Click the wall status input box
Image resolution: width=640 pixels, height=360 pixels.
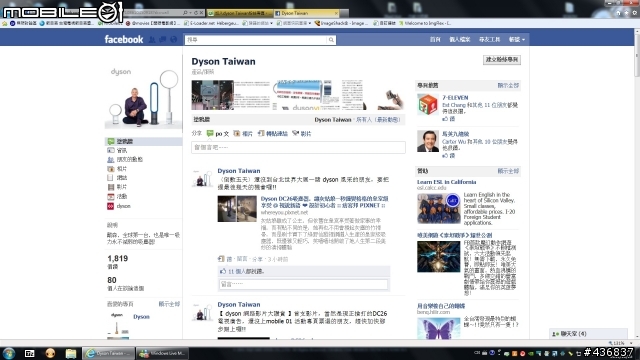[298, 147]
